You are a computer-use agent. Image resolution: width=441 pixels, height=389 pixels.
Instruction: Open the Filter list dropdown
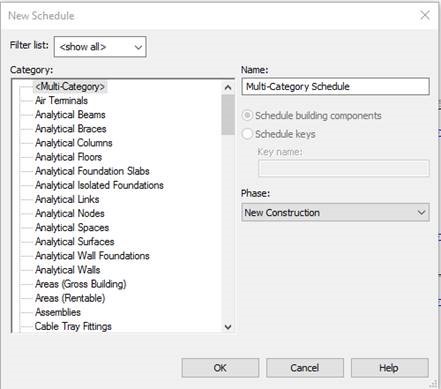(100, 47)
